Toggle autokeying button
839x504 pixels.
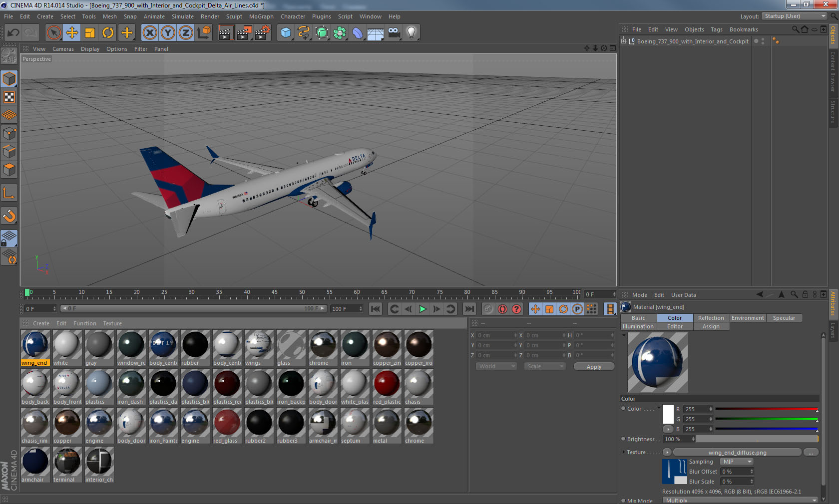pyautogui.click(x=502, y=309)
